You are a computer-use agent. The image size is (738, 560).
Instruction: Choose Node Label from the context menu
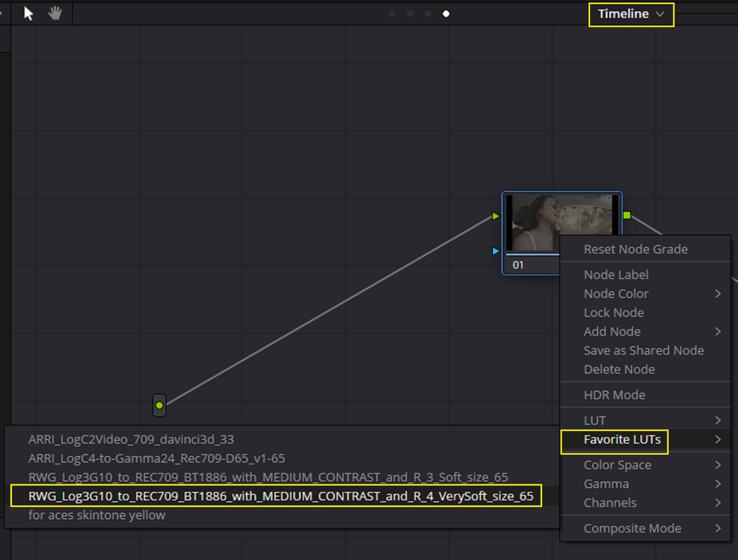pyautogui.click(x=646, y=275)
